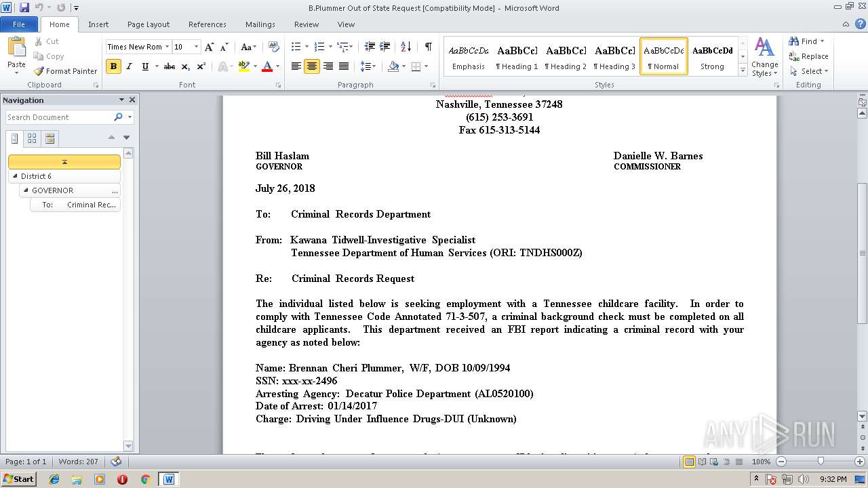The width and height of the screenshot is (868, 488).
Task: Open bullets list dropdown arrow
Action: click(307, 47)
